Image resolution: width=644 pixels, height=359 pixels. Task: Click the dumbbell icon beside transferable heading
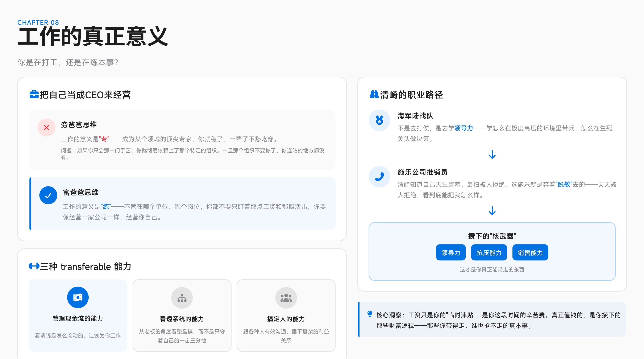34,266
